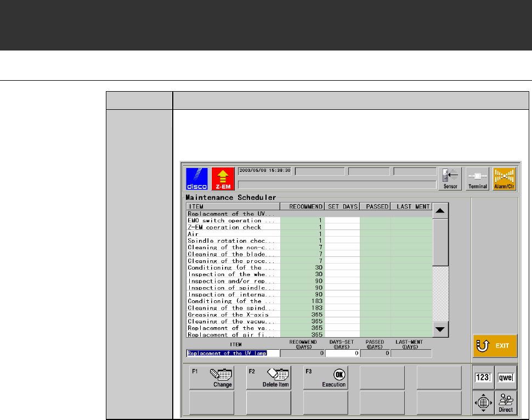Select row 'Z-EM operation check'
This screenshot has height=420, width=532.
coord(309,227)
